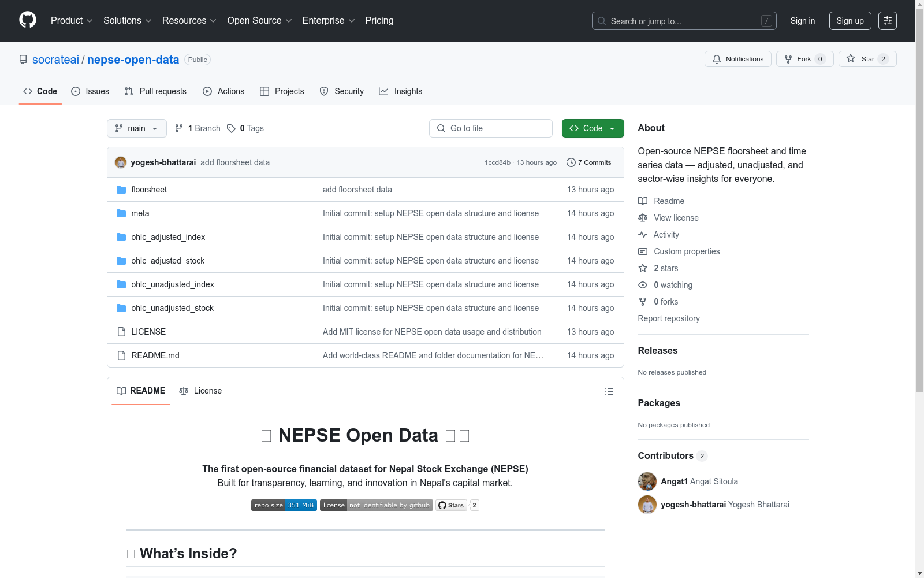This screenshot has height=578, width=924.
Task: Open the Activity link in About
Action: [x=658, y=235]
